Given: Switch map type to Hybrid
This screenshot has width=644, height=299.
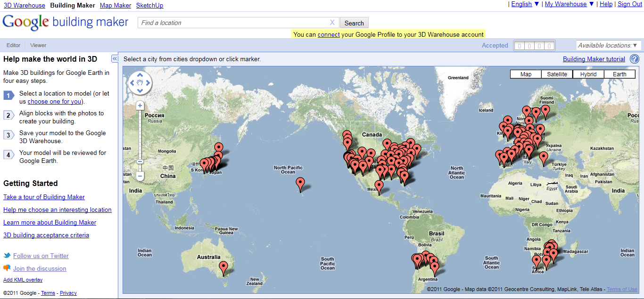Looking at the screenshot, I should point(588,74).
